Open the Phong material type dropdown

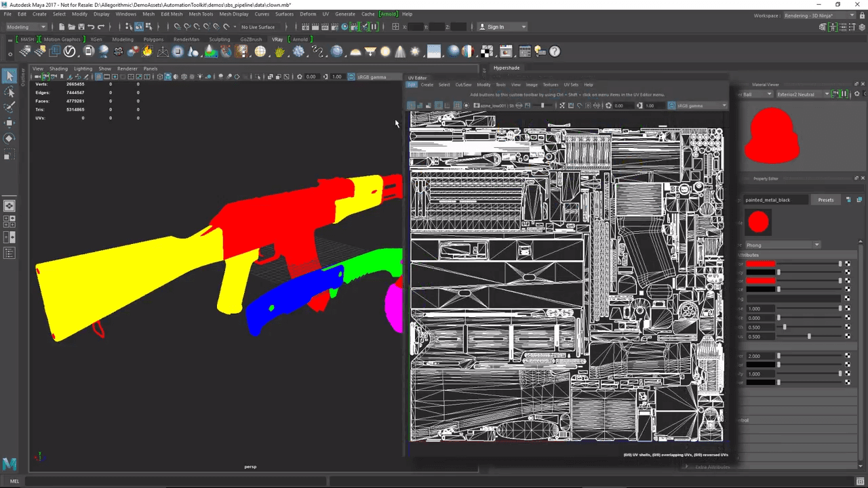[x=783, y=245]
